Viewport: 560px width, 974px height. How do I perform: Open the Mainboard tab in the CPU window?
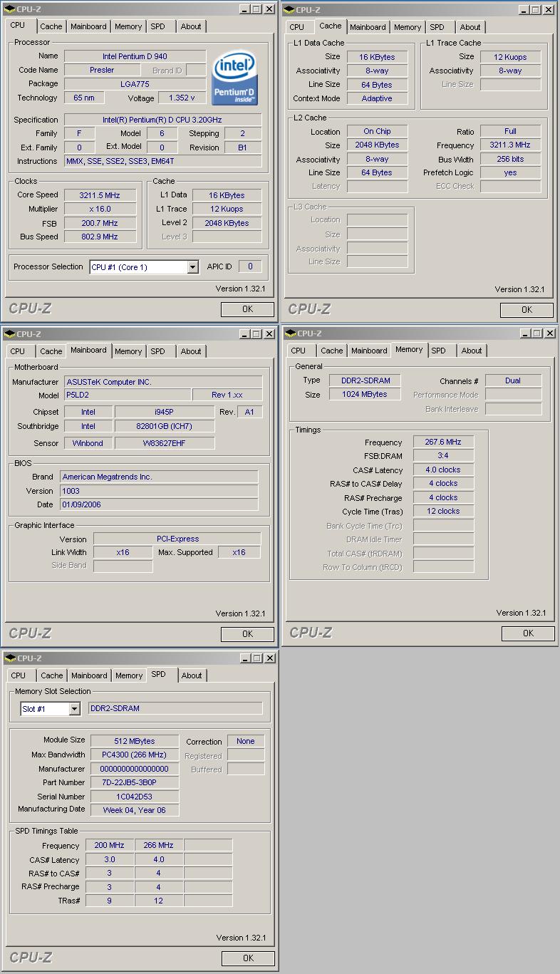coord(88,26)
